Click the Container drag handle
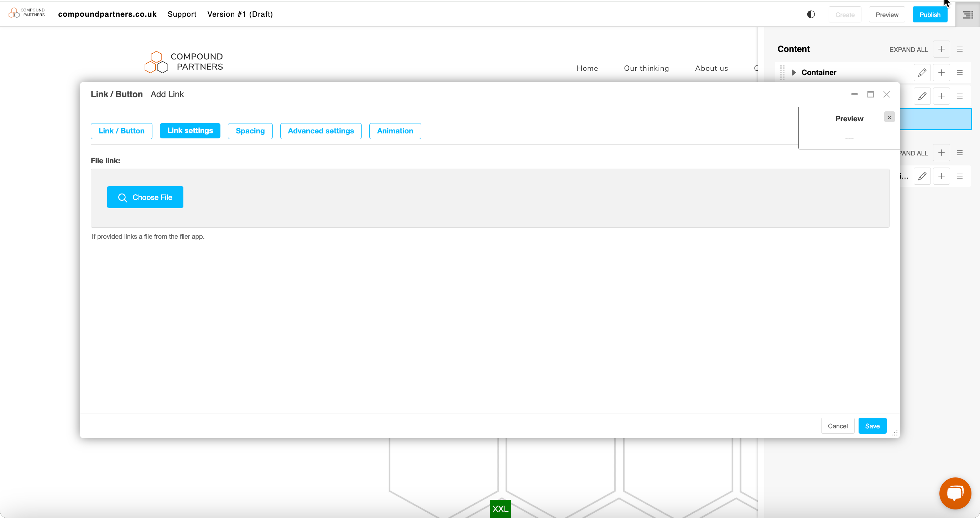The height and width of the screenshot is (518, 980). tap(782, 73)
